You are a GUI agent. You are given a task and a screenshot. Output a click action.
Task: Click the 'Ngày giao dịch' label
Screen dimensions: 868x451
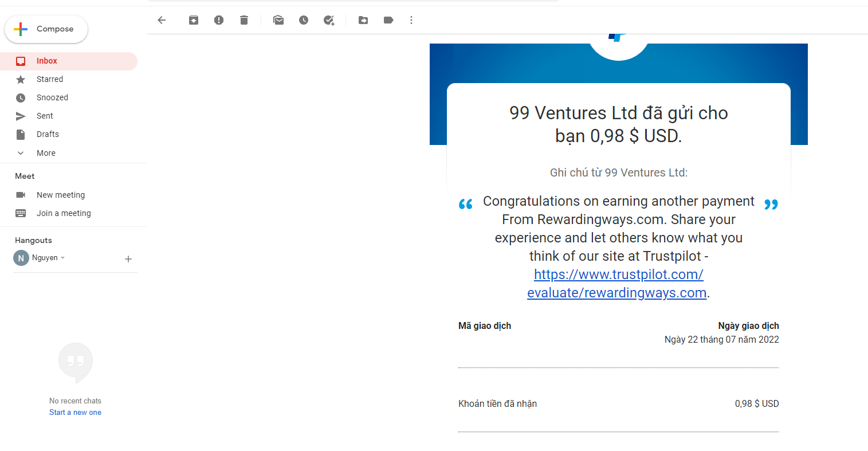tap(748, 325)
